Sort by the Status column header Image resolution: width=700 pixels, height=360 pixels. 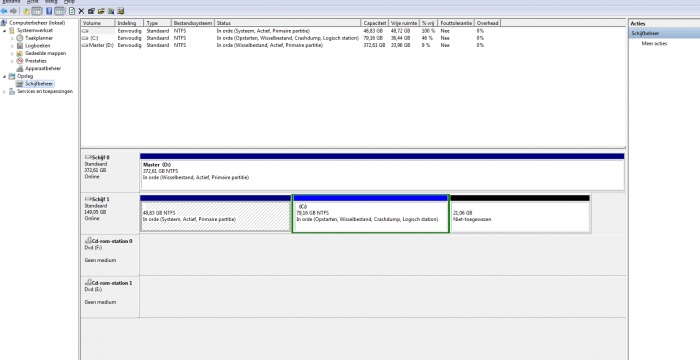pos(288,23)
